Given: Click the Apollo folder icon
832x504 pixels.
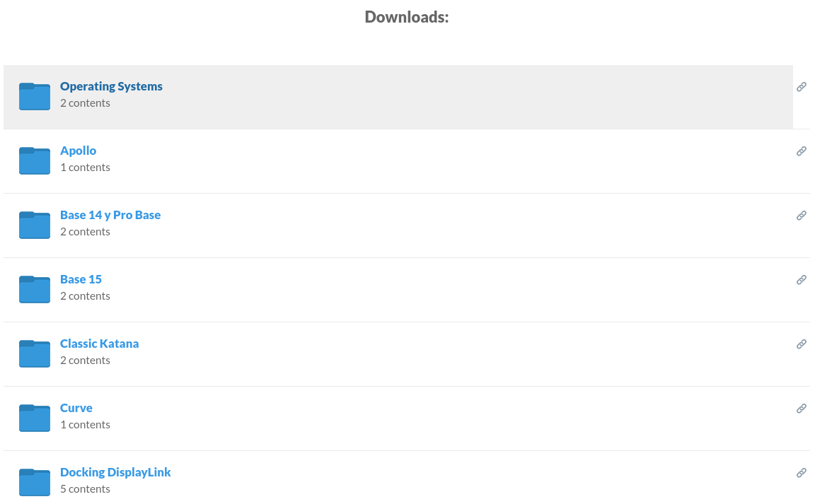Looking at the screenshot, I should tap(34, 160).
